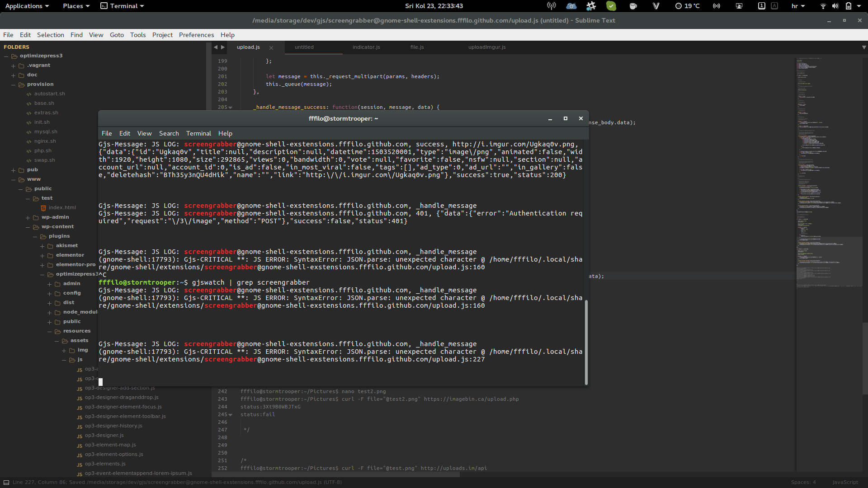Toggle side bar icon in status bar
The width and height of the screenshot is (868, 488).
click(6, 482)
